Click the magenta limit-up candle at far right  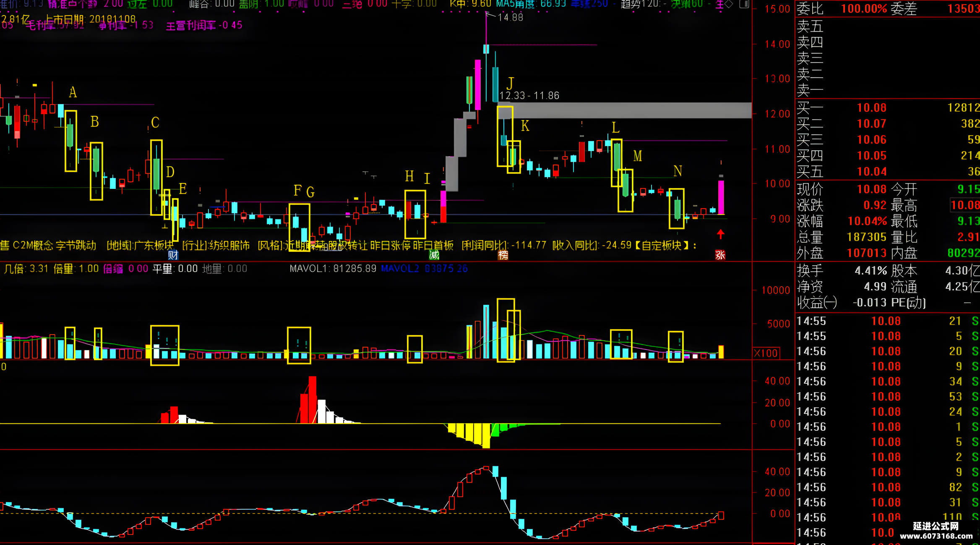click(721, 197)
